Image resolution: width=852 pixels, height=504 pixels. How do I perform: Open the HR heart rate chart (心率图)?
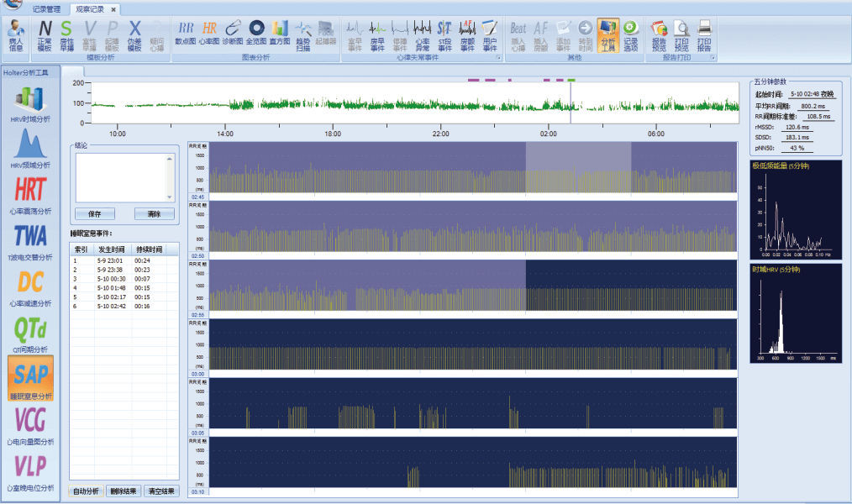tap(209, 33)
